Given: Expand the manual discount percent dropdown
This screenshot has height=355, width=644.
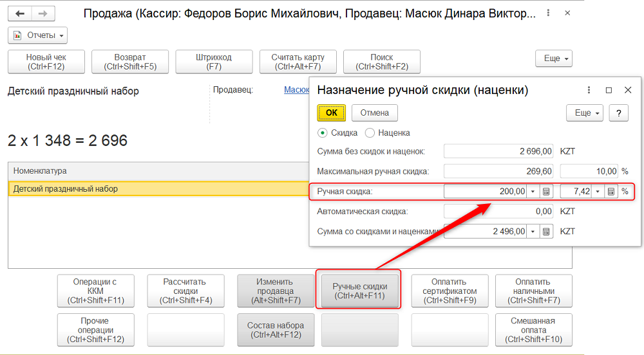Looking at the screenshot, I should [597, 192].
